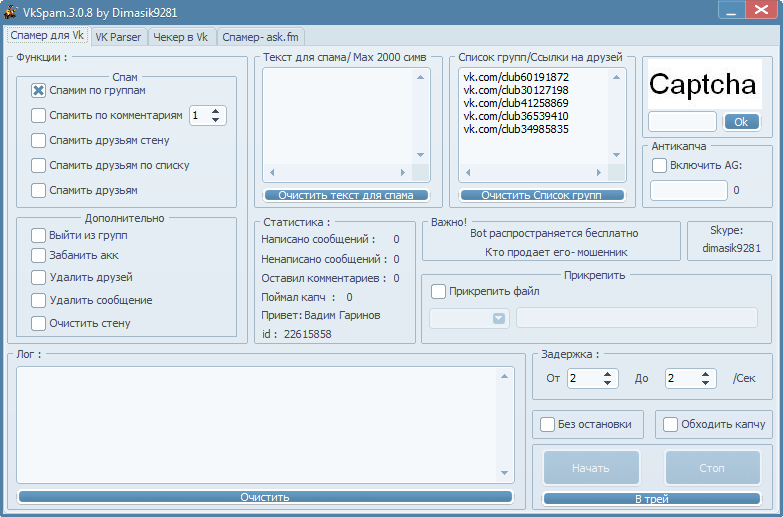The height and width of the screenshot is (517, 783).
Task: Click Очистить Список групп button
Action: tap(542, 195)
